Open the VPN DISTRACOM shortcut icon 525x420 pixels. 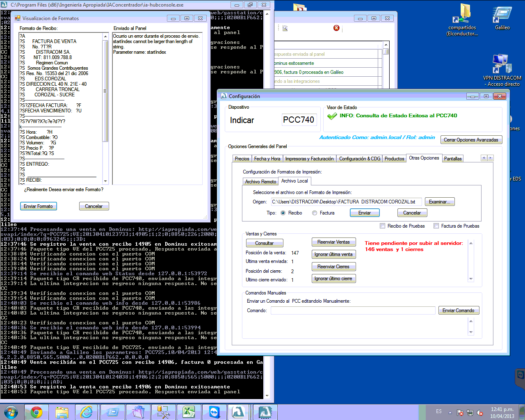click(502, 65)
